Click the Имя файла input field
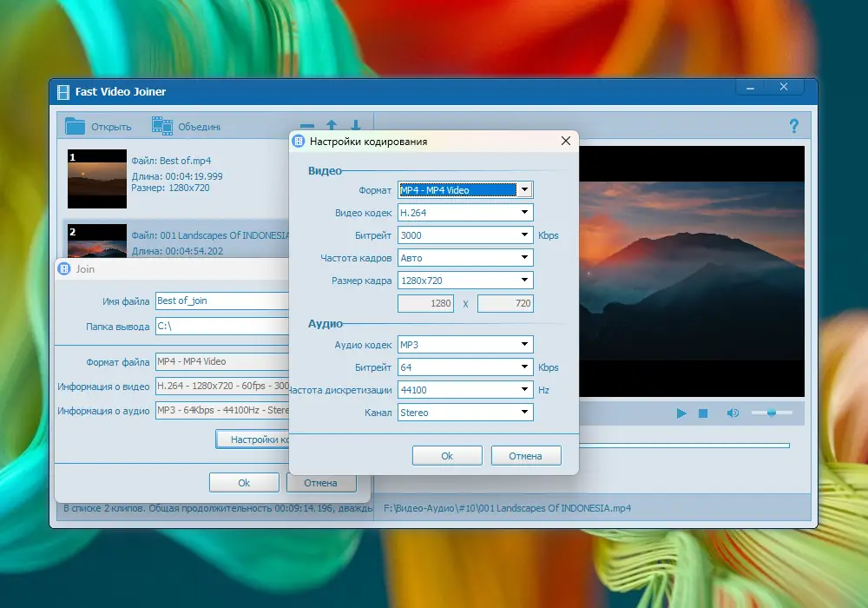The width and height of the screenshot is (868, 608). 221,301
